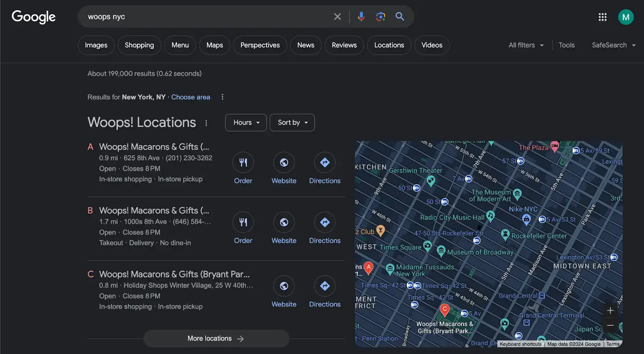
Task: Click the More locations button
Action: pyautogui.click(x=216, y=339)
